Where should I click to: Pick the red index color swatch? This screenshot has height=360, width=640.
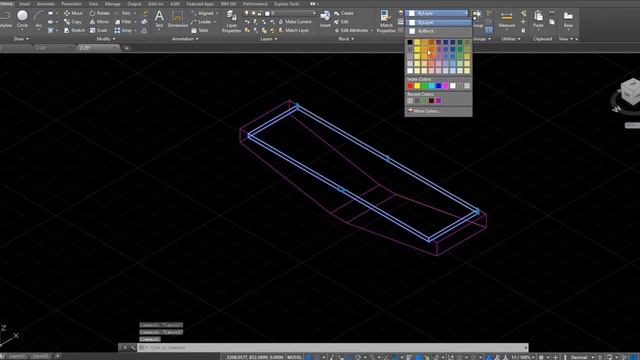(x=410, y=86)
